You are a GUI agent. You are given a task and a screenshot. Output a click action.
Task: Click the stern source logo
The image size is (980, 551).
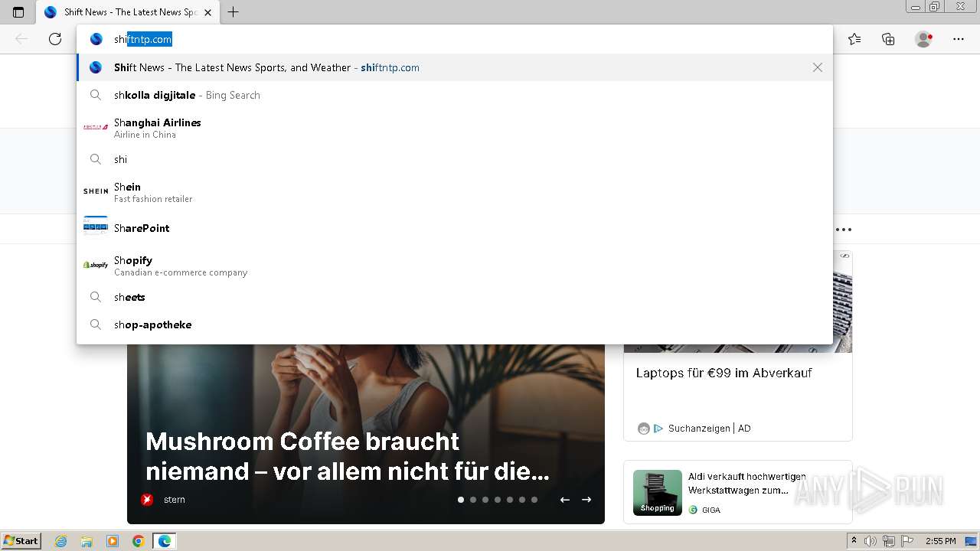pyautogui.click(x=147, y=500)
